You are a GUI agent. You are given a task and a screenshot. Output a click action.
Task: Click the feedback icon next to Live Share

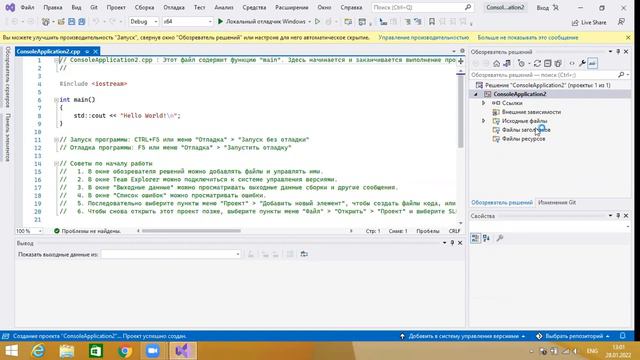[621, 22]
